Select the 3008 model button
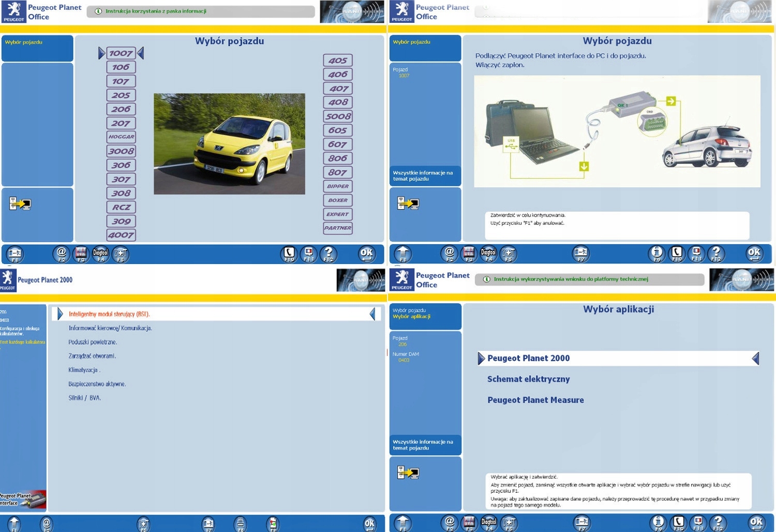Viewport: 776px width, 532px height. tap(121, 151)
